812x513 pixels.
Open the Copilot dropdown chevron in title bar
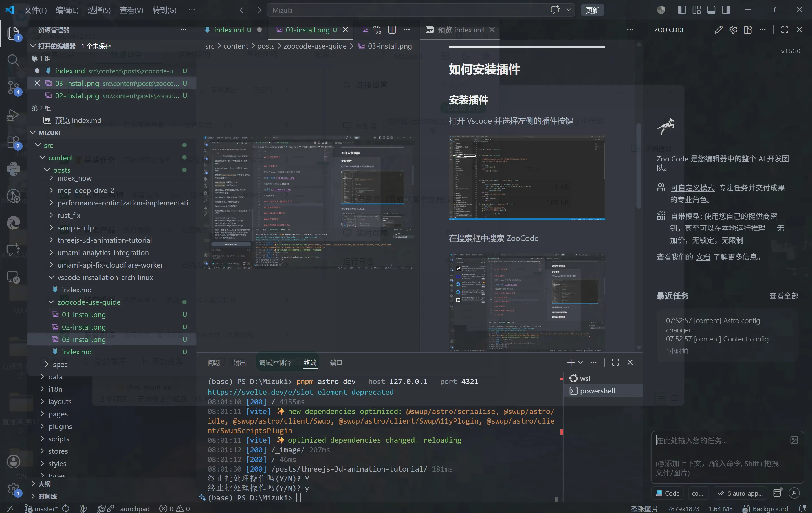pos(569,10)
